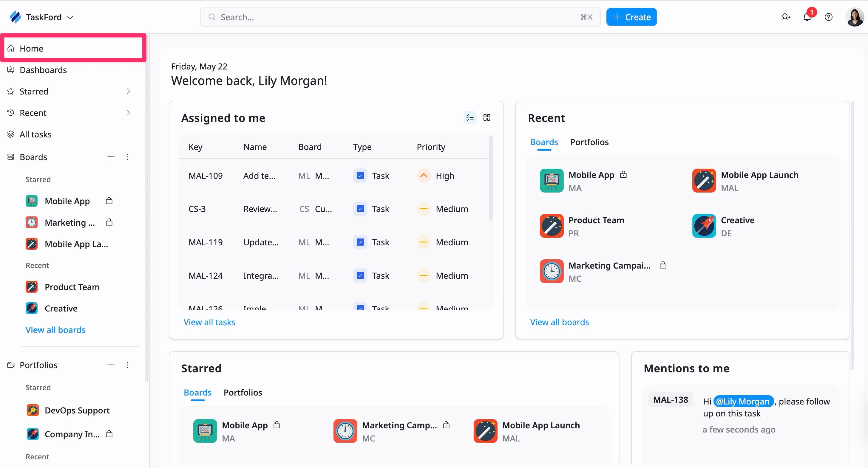Expand the Starred sidebar chevron
868x468 pixels.
click(x=128, y=91)
